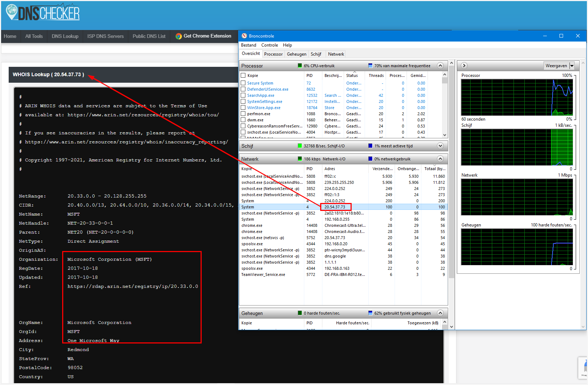Viewport: 588px width, 385px height.
Task: Select the chrome.exe Chromecast-Ultra row
Action: (x=343, y=225)
